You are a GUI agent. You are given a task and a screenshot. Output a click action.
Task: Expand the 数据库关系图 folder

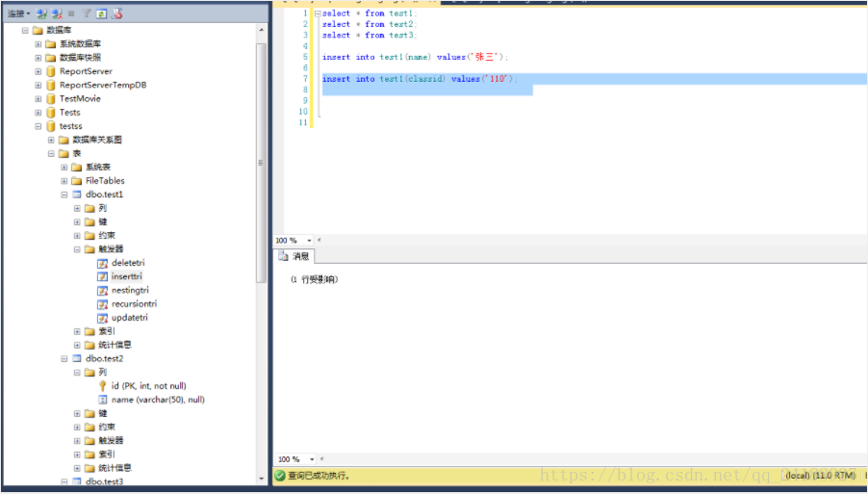[x=51, y=141]
